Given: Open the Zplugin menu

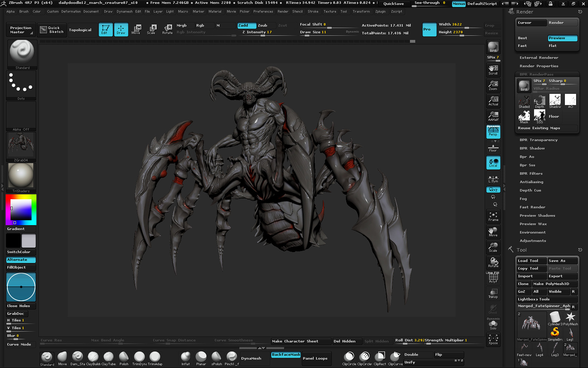Looking at the screenshot, I should click(x=380, y=12).
